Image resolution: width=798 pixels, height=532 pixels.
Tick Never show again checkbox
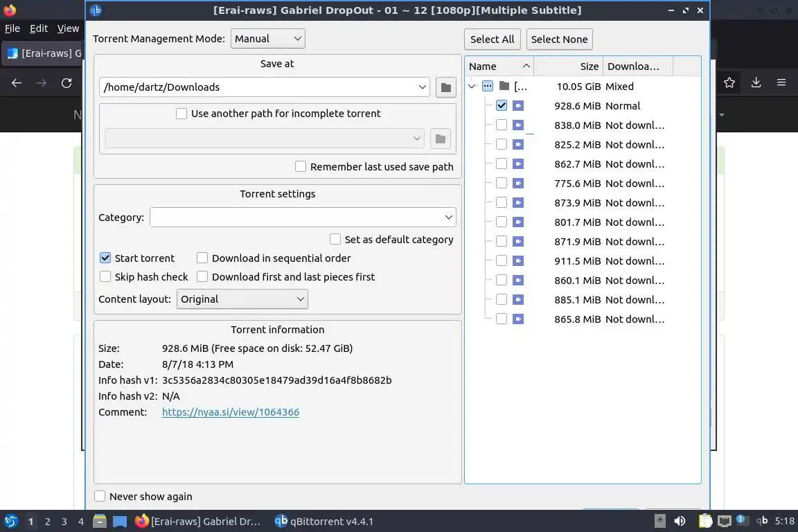point(100,497)
